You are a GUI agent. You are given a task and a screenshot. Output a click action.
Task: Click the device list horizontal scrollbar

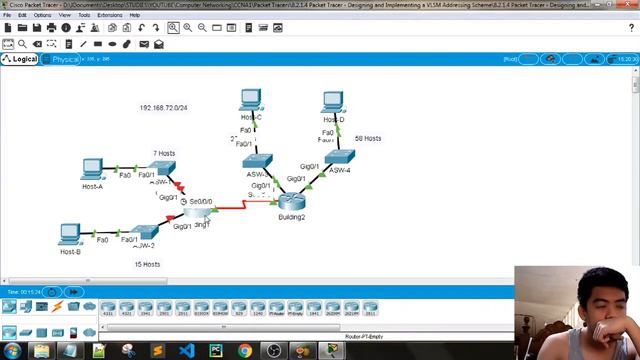[223, 327]
